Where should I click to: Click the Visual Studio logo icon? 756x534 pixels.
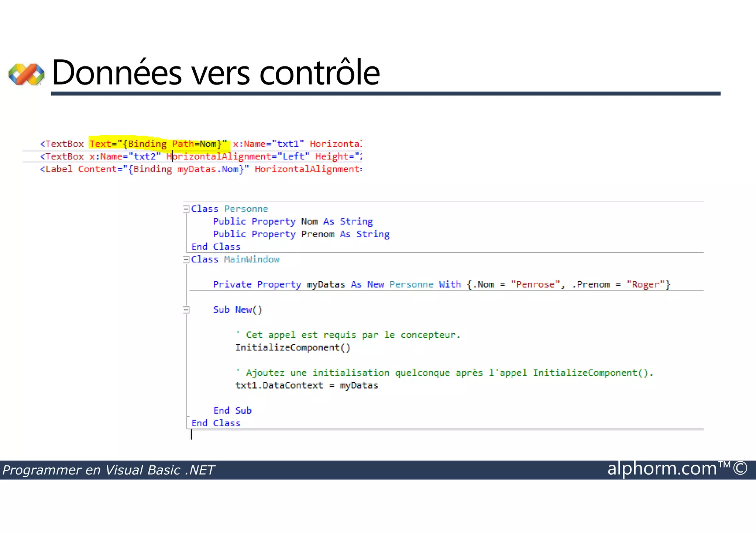(27, 74)
